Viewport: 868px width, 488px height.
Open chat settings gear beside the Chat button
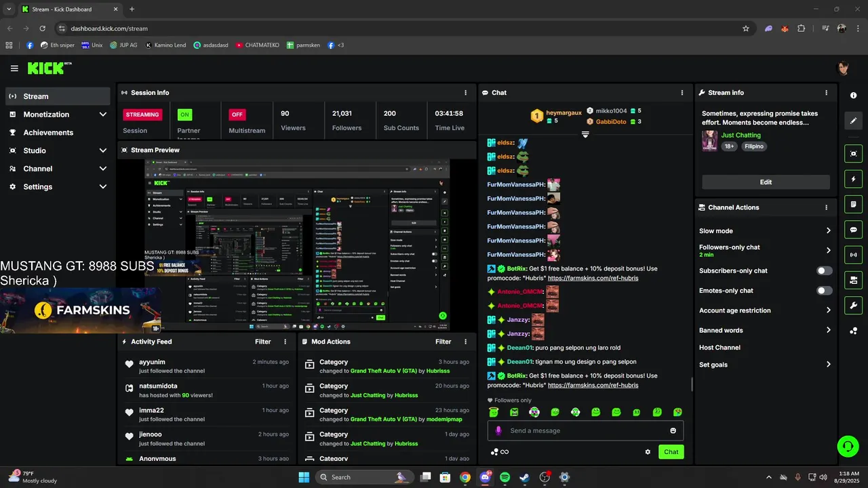point(648,452)
